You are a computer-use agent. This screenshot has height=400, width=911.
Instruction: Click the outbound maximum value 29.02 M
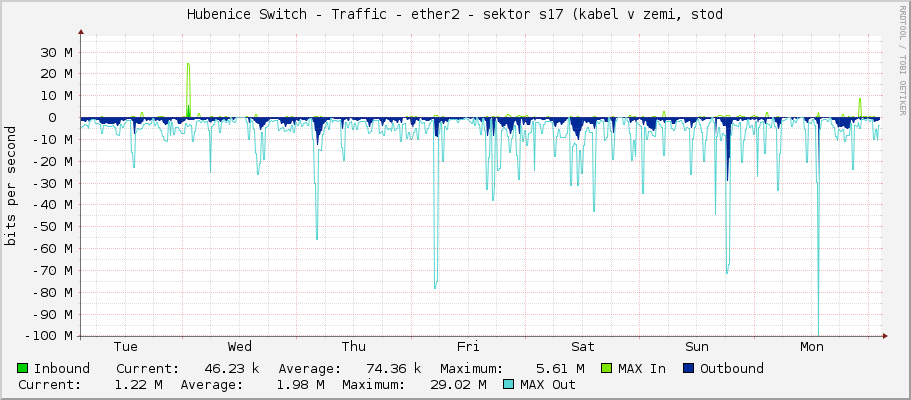pyautogui.click(x=458, y=384)
